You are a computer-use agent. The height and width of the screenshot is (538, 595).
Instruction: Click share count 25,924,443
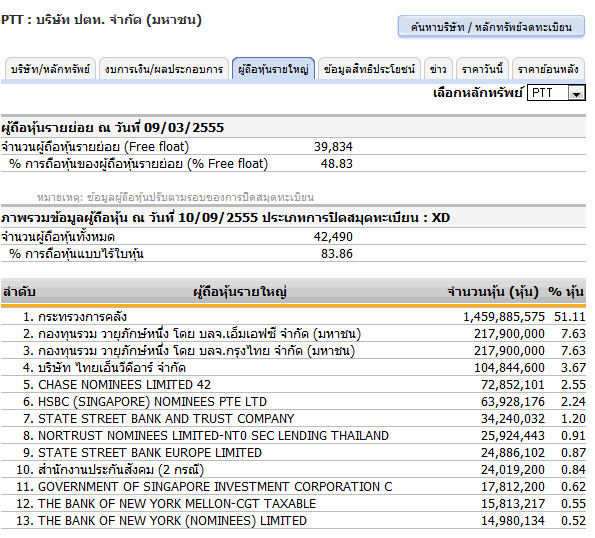point(513,436)
